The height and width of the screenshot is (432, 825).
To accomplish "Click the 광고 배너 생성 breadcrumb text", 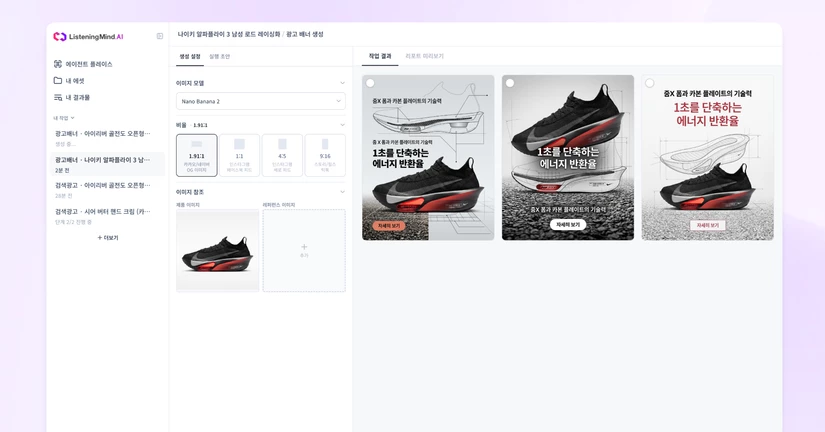I will click(305, 34).
